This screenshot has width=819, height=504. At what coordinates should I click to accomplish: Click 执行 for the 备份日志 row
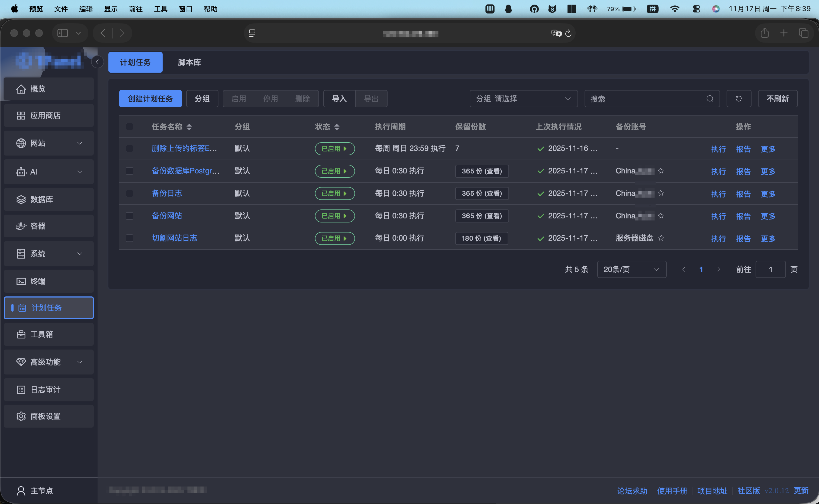point(718,194)
